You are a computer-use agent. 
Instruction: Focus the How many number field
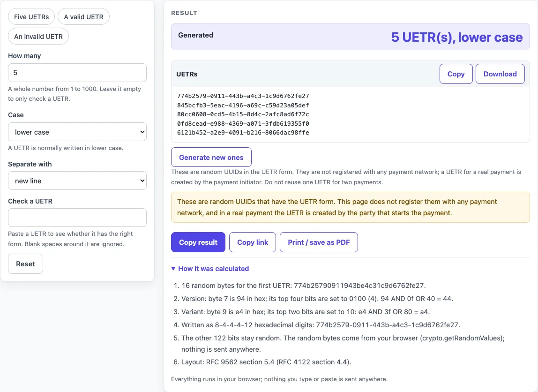tap(77, 73)
